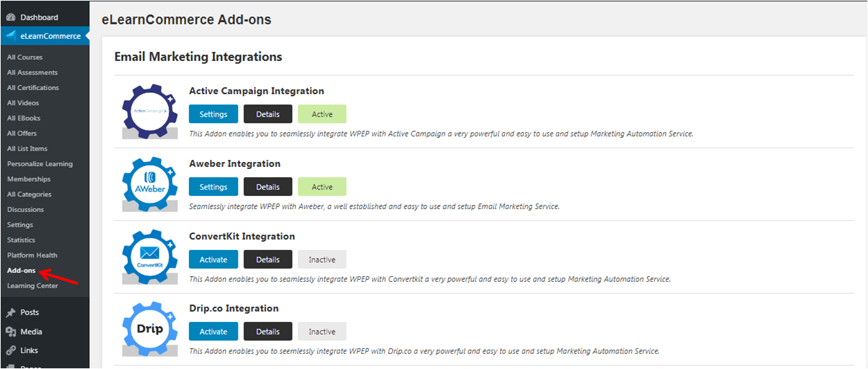Open Discussions submenu item
This screenshot has width=868, height=369.
[26, 210]
